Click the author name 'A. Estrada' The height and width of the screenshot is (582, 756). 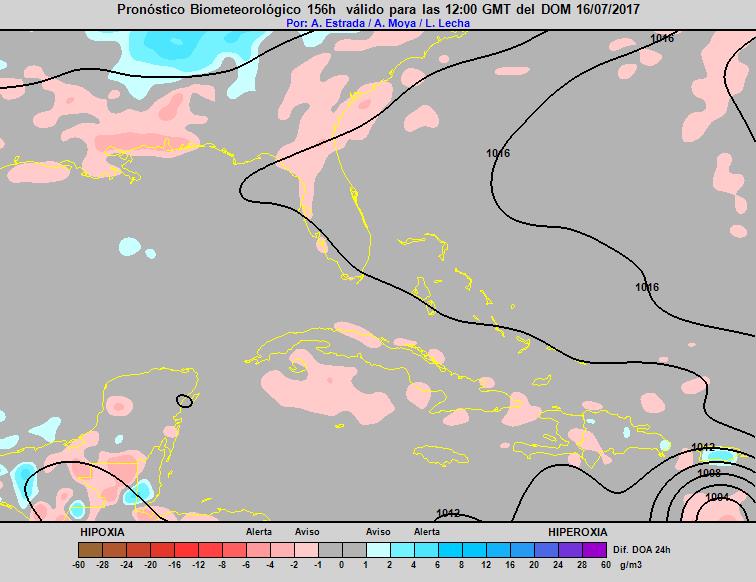pos(338,23)
